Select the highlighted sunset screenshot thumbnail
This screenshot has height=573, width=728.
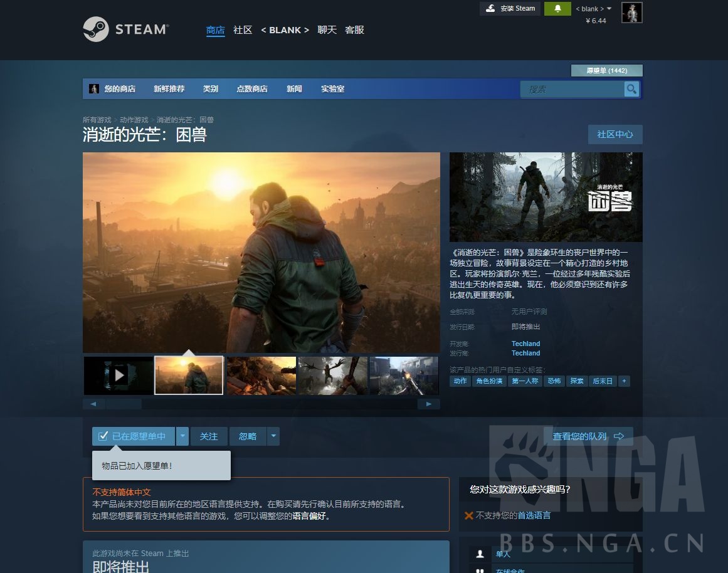click(x=189, y=375)
